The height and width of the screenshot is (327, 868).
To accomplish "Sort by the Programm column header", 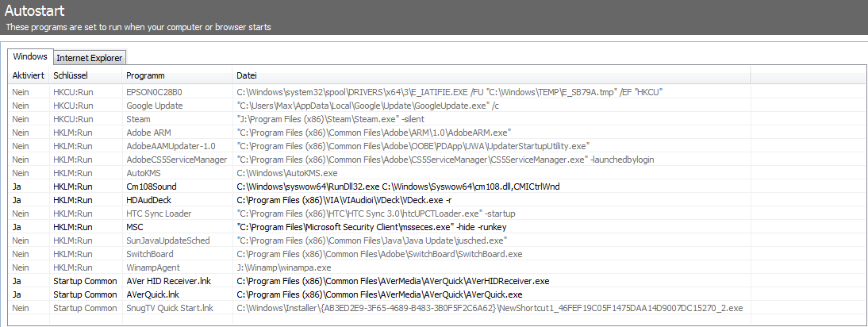I will (x=177, y=75).
